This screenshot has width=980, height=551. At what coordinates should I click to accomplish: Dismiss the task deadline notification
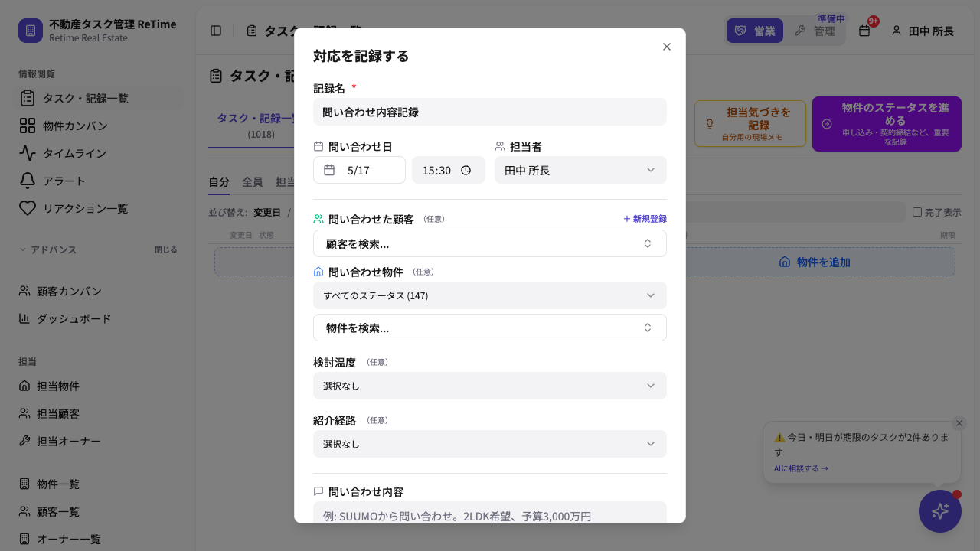click(x=959, y=423)
